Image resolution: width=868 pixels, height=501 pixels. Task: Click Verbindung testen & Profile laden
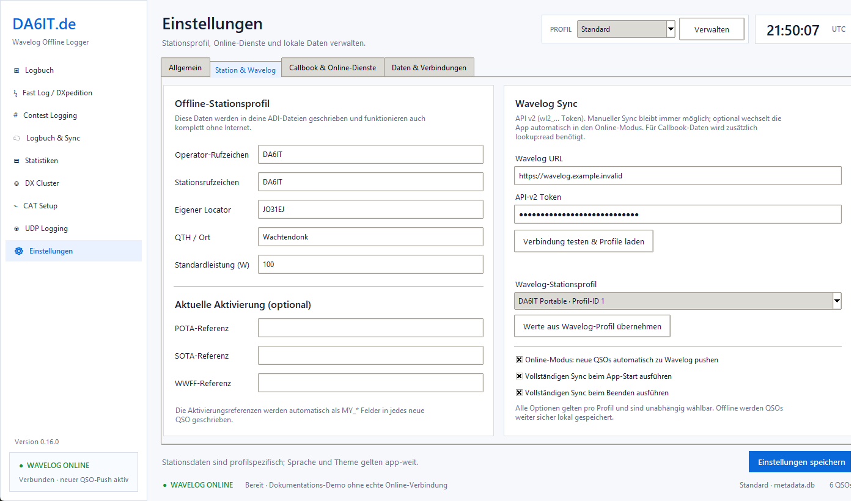(x=584, y=241)
